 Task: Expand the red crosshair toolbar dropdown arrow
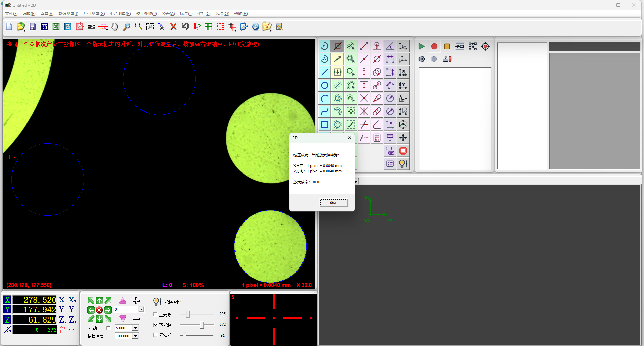coord(235,31)
